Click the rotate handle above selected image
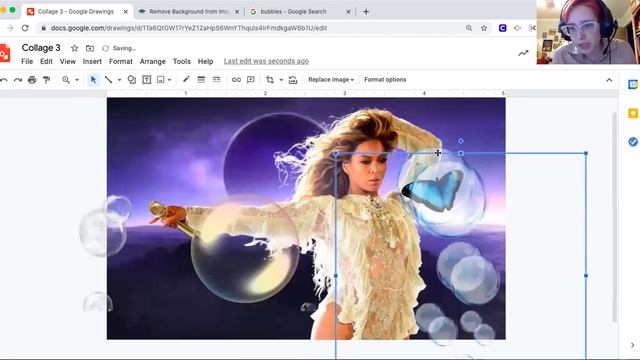 point(460,141)
